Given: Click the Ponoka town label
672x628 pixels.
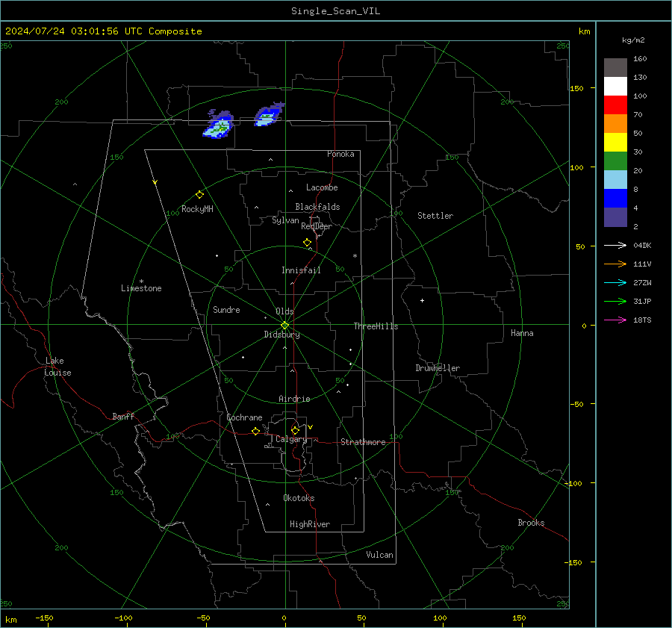Looking at the screenshot, I should point(340,154).
